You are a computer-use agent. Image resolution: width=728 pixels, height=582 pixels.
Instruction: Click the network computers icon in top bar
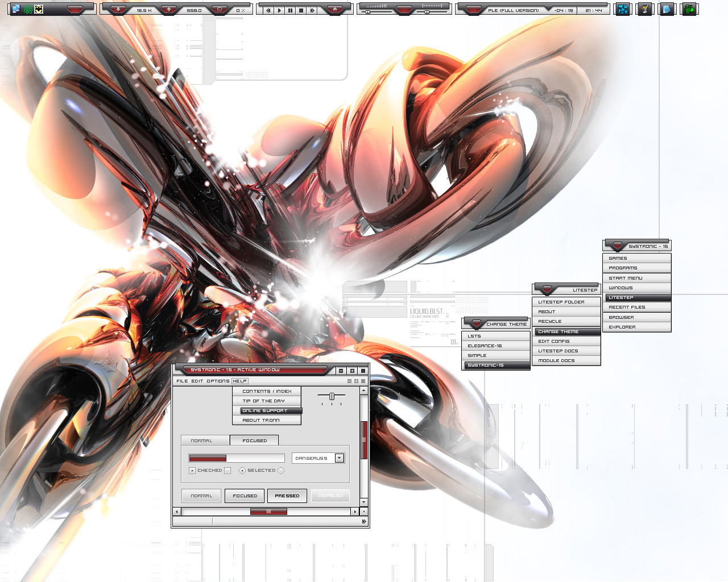pos(16,9)
